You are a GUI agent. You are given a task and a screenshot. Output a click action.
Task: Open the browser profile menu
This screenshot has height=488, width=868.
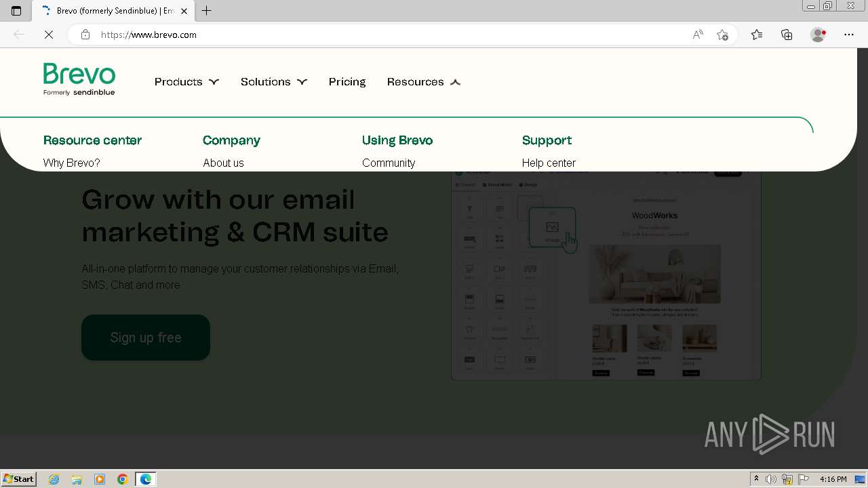point(818,35)
